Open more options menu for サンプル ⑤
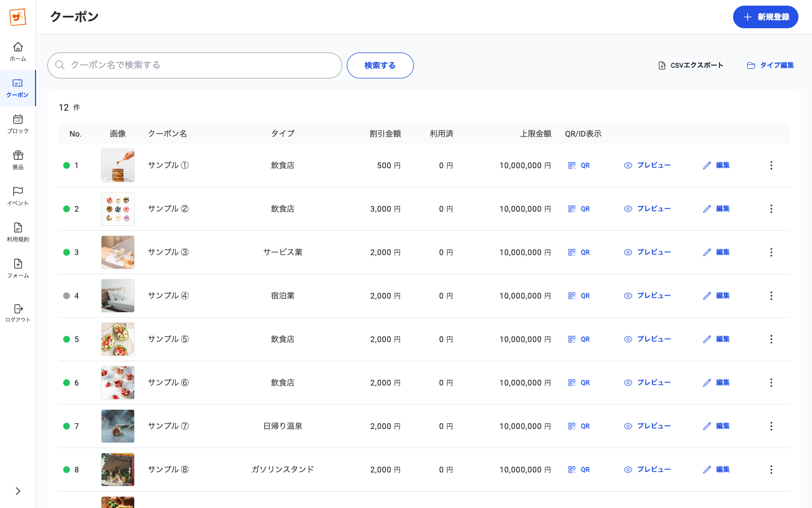This screenshot has width=812, height=508. tap(771, 339)
